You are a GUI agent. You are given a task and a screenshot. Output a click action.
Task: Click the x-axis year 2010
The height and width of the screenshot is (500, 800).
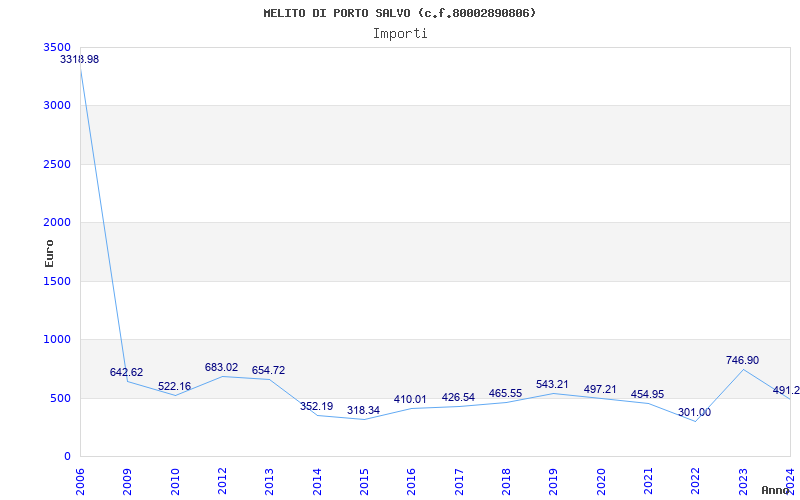175,482
